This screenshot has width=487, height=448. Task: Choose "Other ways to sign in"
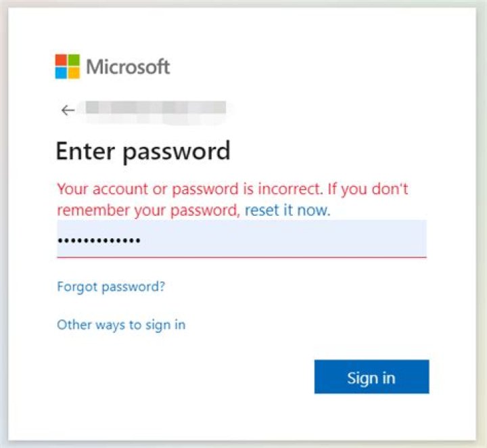pyautogui.click(x=121, y=325)
